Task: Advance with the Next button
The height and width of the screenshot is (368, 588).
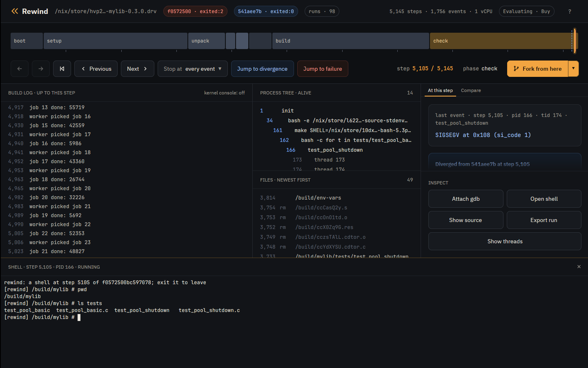Action: coord(138,69)
